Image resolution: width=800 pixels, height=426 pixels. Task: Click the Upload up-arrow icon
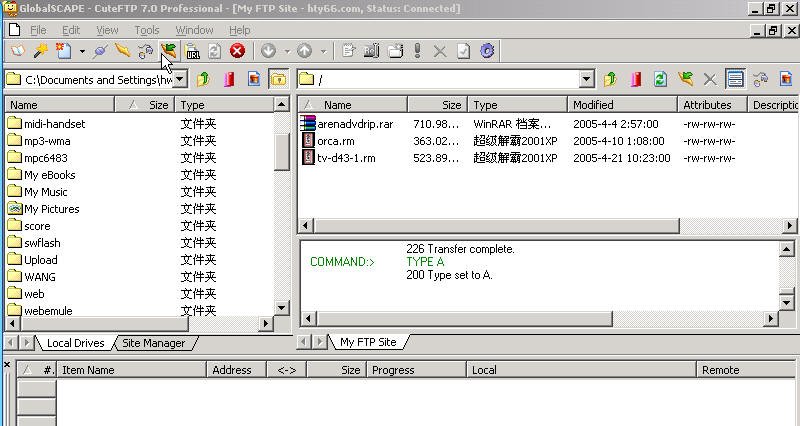(305, 51)
